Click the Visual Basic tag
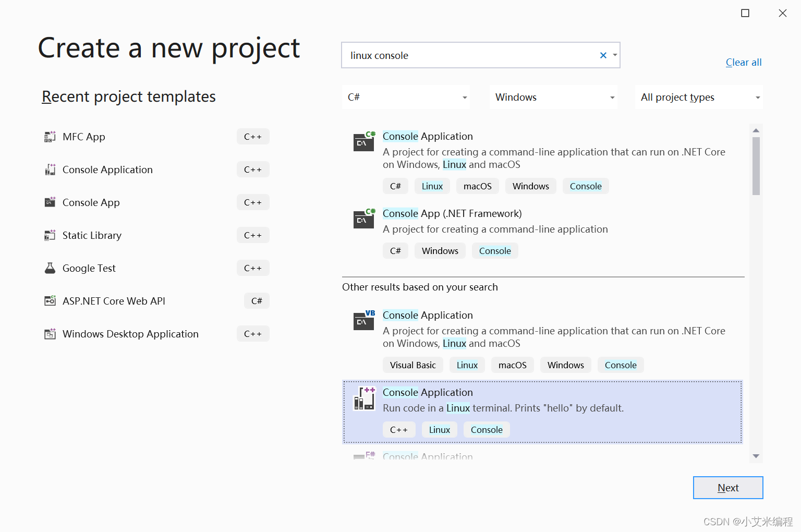801x532 pixels. pyautogui.click(x=413, y=365)
